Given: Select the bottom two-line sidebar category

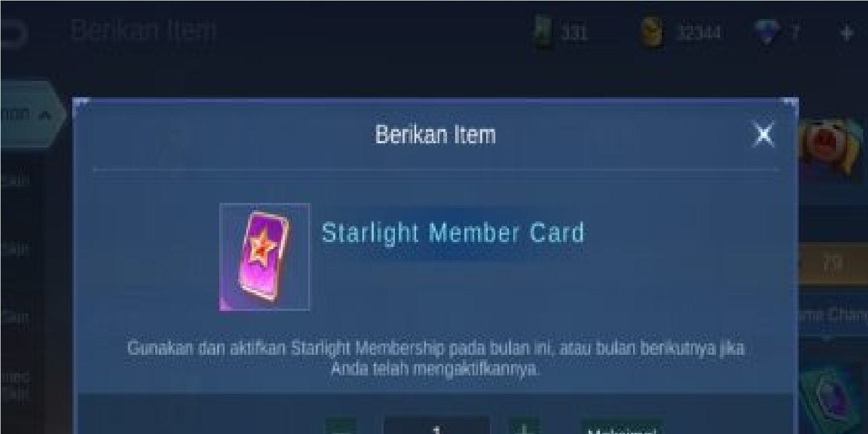Looking at the screenshot, I should point(15,385).
